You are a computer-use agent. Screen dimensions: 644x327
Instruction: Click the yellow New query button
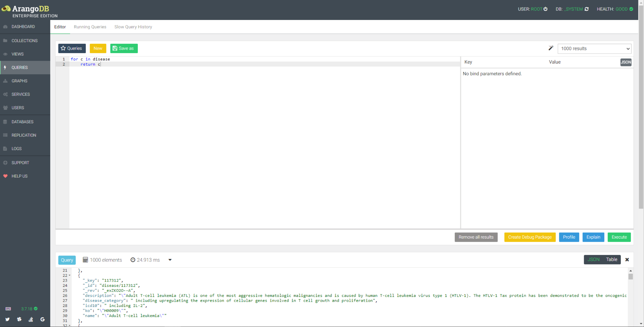(x=98, y=48)
